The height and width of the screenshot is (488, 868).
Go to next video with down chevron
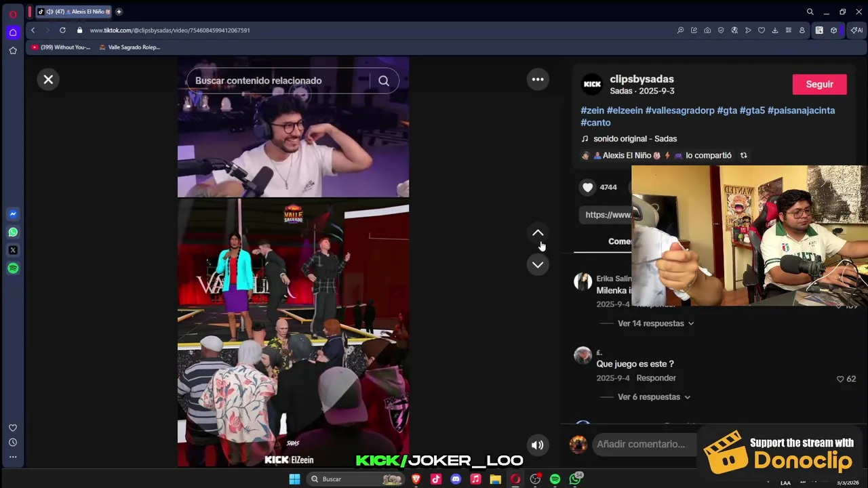[538, 264]
